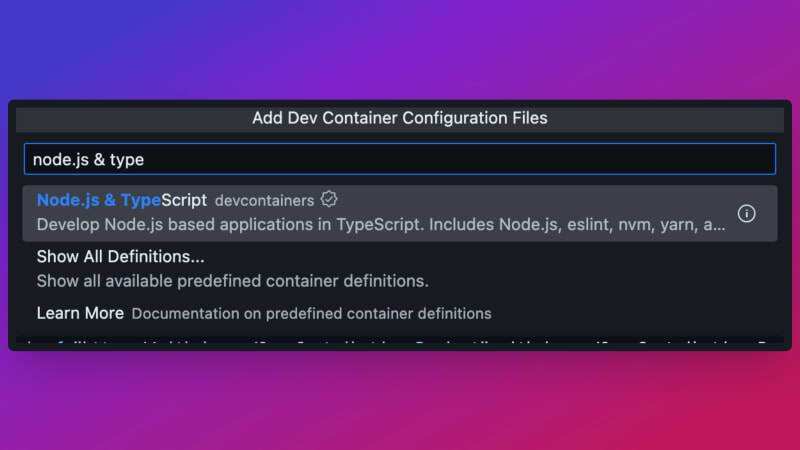The height and width of the screenshot is (450, 800).
Task: Click the blue highlighted "Node.js & Type" match text
Action: coord(98,200)
